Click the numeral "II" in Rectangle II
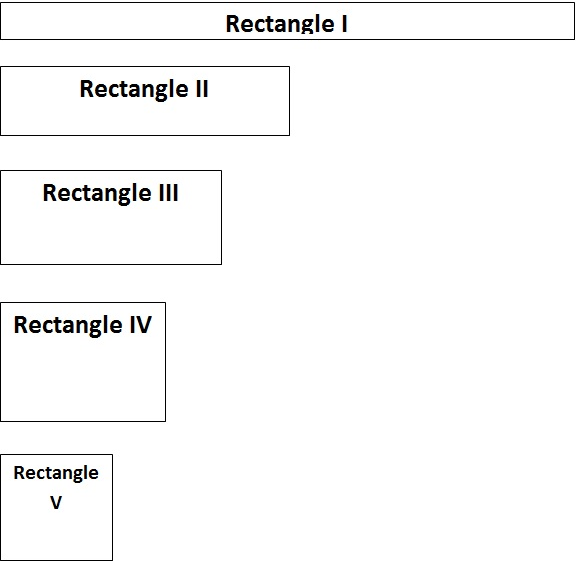576x561 pixels. click(x=202, y=89)
